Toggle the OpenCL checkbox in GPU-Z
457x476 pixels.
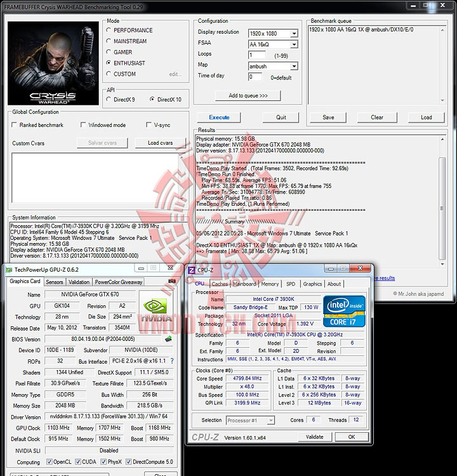pos(50,462)
